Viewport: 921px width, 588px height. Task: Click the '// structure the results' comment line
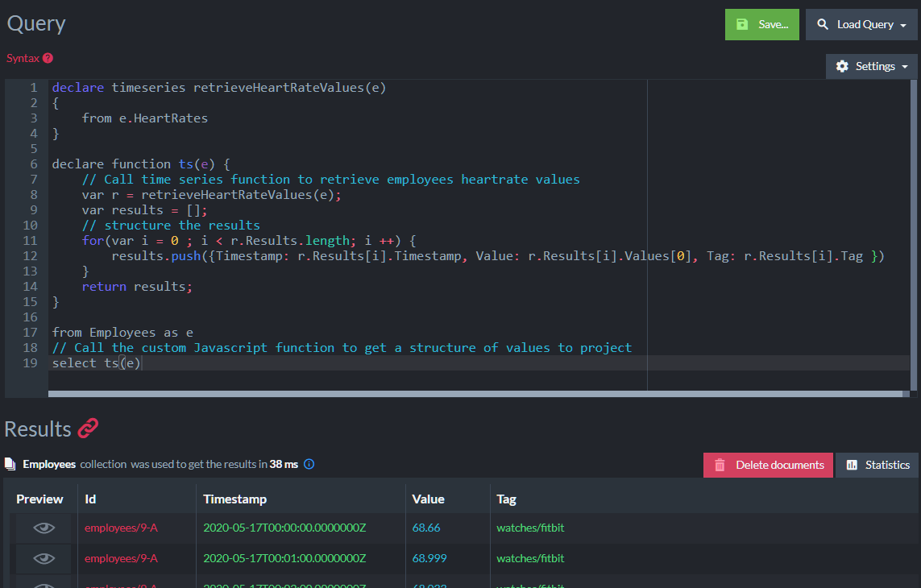171,226
